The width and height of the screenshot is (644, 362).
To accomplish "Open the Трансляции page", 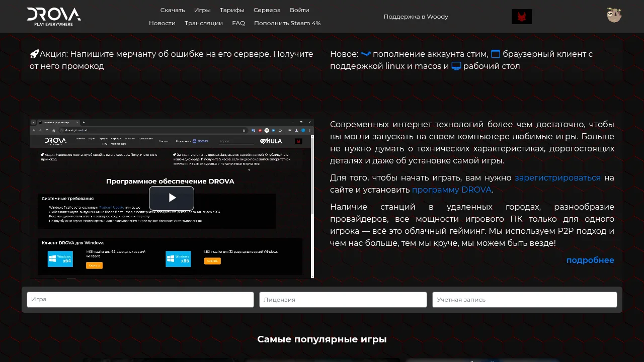I will (x=204, y=23).
